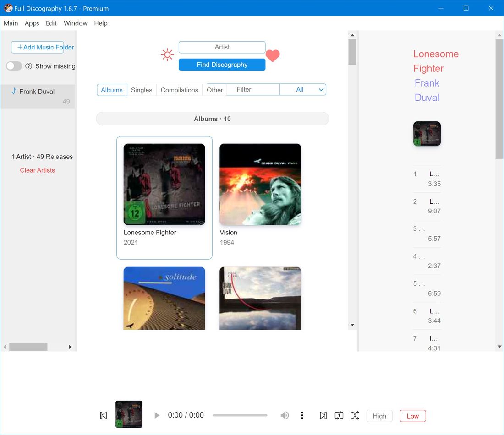Viewport: 504px width, 435px height.
Task: Mute audio with the volume icon
Action: [x=285, y=415]
